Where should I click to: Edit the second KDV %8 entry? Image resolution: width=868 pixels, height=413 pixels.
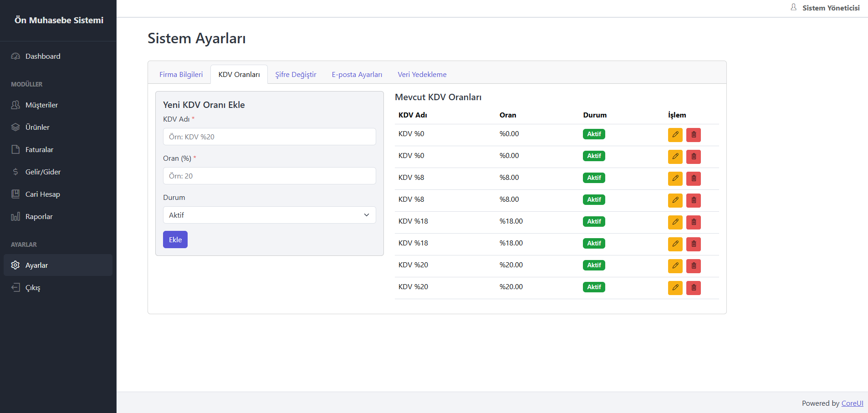(x=675, y=200)
